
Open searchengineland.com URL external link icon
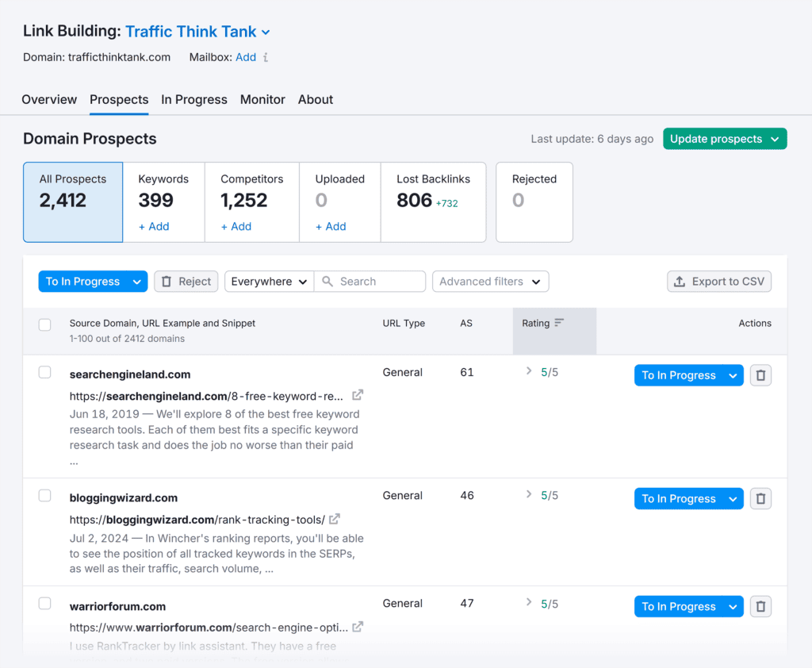click(358, 395)
